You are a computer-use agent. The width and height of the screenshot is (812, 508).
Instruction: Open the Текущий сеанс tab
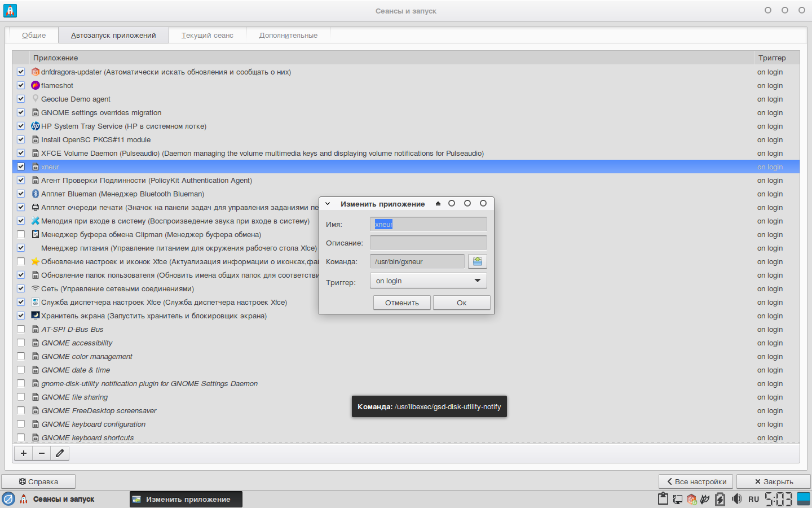(x=208, y=35)
